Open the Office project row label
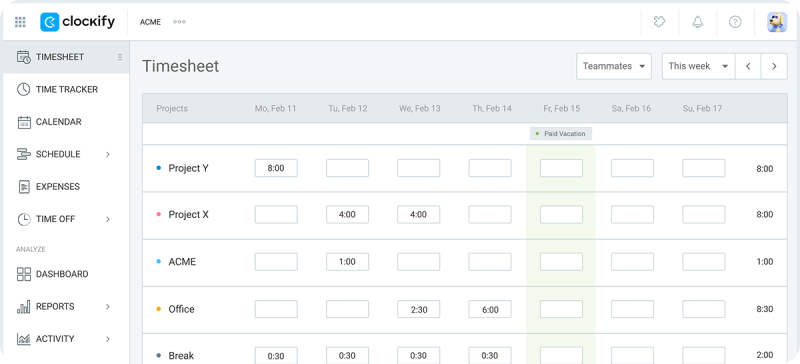Viewport: 800px width, 364px height. pos(182,309)
